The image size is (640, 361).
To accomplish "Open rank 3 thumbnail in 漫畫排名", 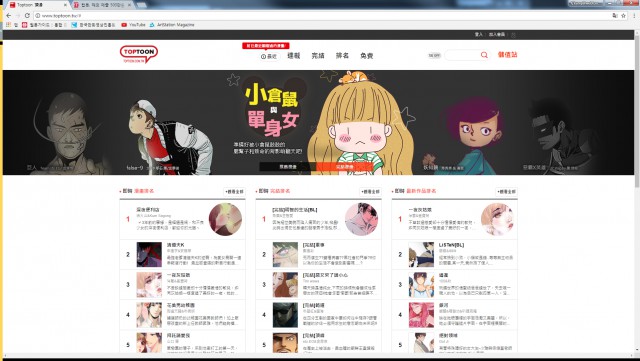I will click(149, 285).
